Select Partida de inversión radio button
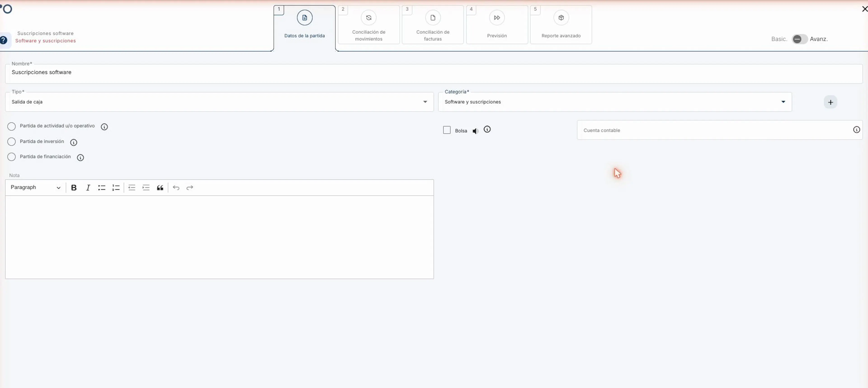Screen dimensions: 868x388 [12, 142]
